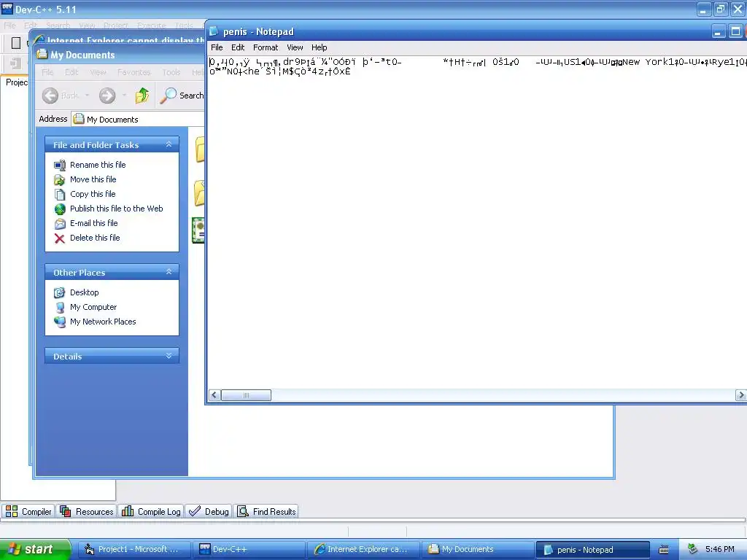Open the Tools menu in My Documents window
The width and height of the screenshot is (747, 560).
(x=171, y=72)
